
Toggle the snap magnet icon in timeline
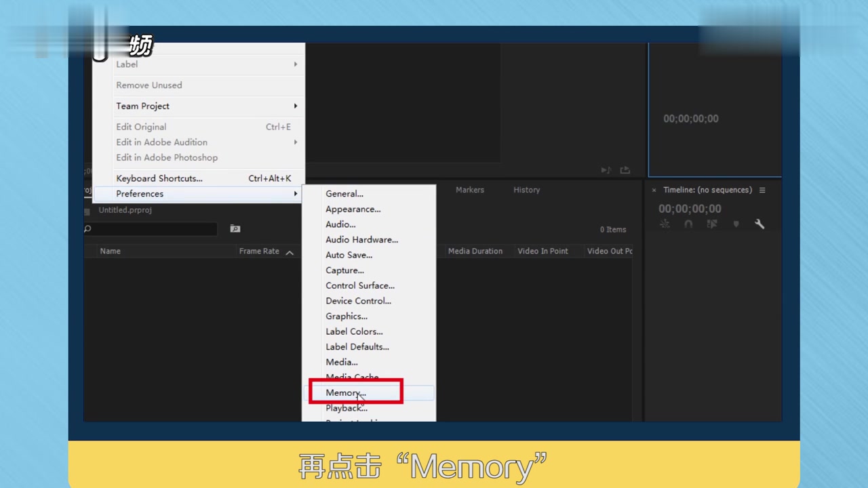pos(688,224)
